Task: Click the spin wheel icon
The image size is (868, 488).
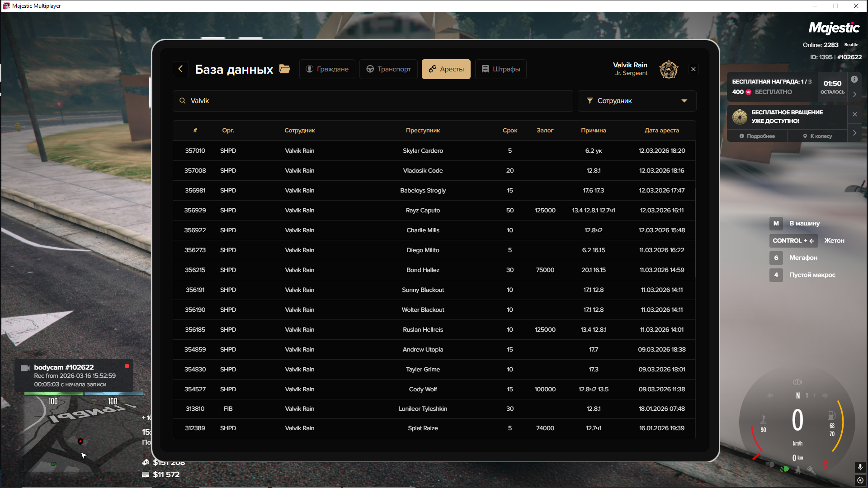Action: 740,117
